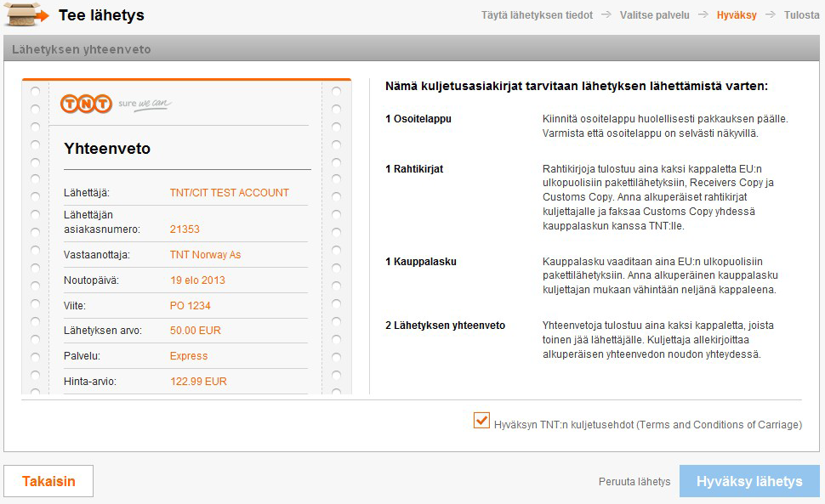Click the Viite: field label
825x504 pixels.
click(75, 306)
